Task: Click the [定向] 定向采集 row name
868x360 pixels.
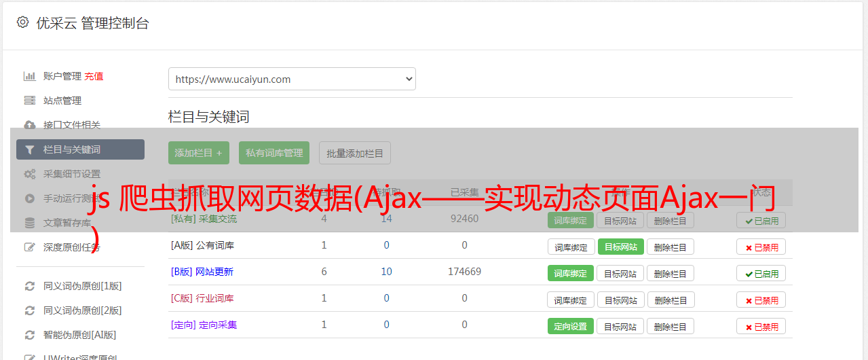Action: 204,325
